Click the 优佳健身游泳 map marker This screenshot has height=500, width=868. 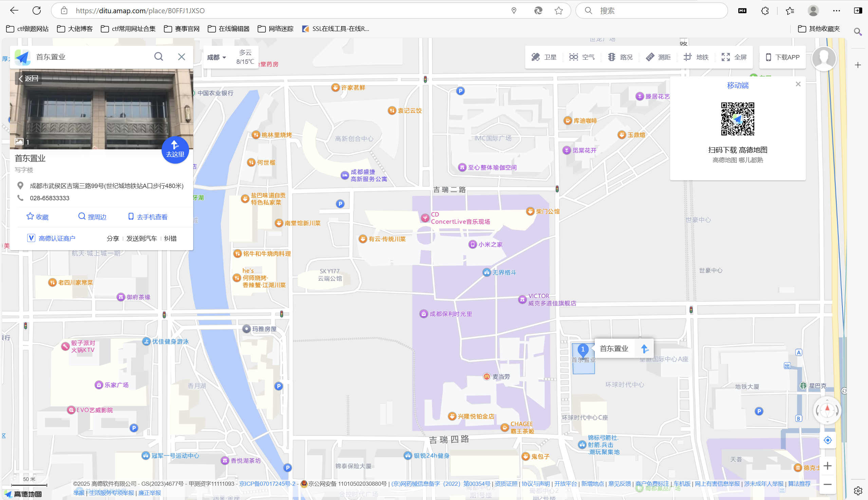[146, 341]
